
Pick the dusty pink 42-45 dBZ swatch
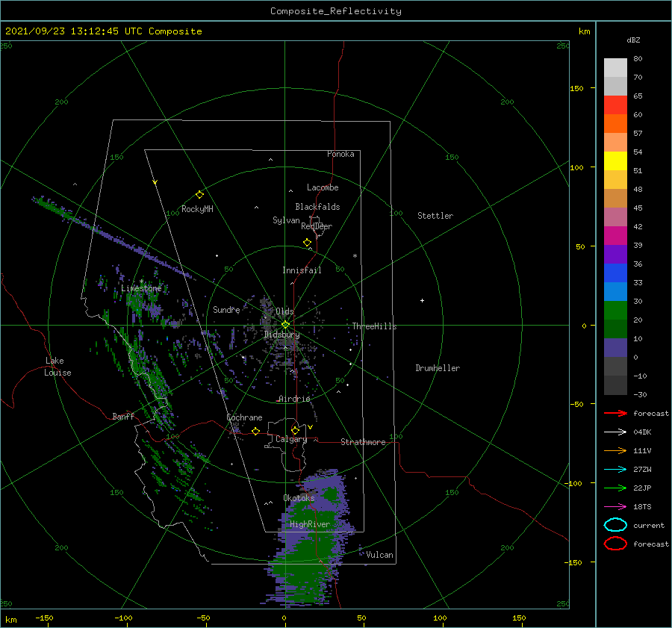[615, 217]
